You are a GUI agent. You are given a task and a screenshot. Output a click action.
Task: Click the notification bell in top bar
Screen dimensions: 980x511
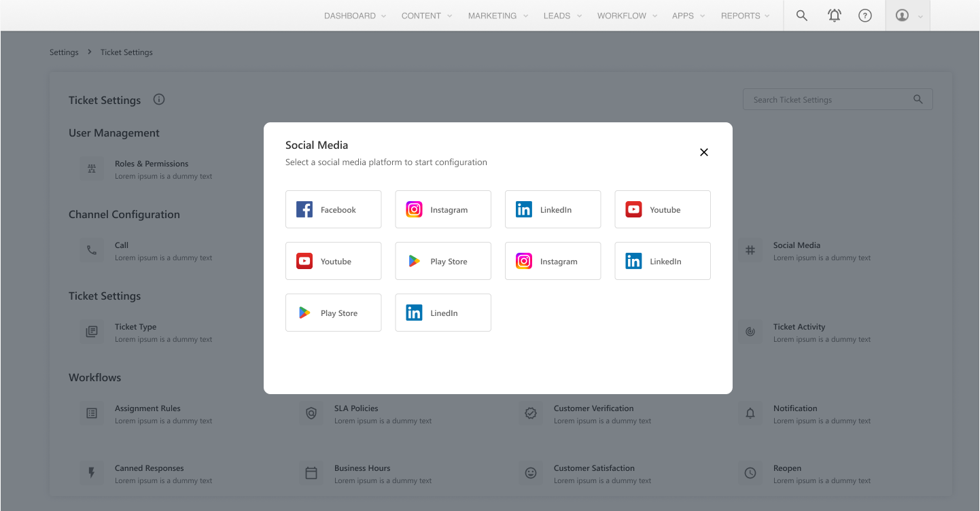834,16
